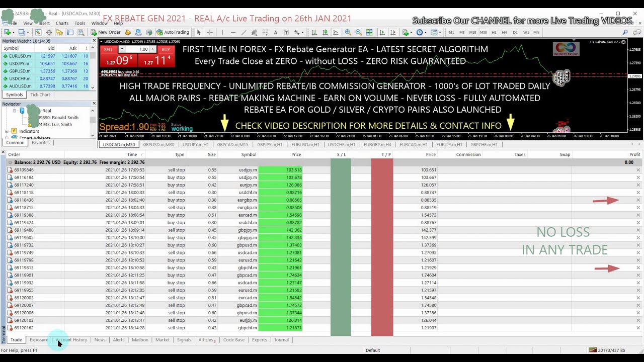Open the Strategy Tester toolbar icon
644x362 pixels.
tap(80, 32)
